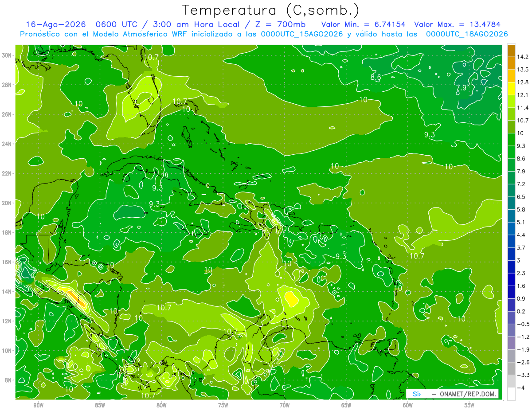Click the 14.2 value on the color scale
The image size is (532, 411).
click(523, 57)
